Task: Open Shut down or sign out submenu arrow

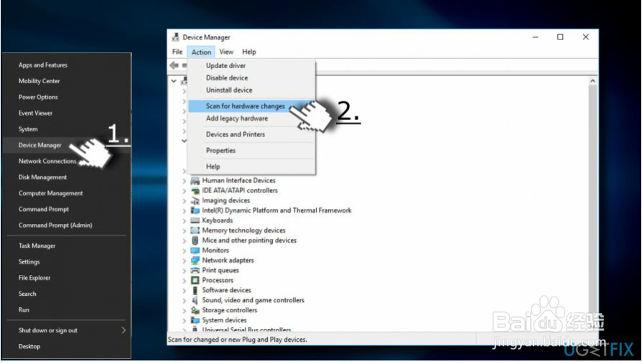Action: [x=124, y=330]
